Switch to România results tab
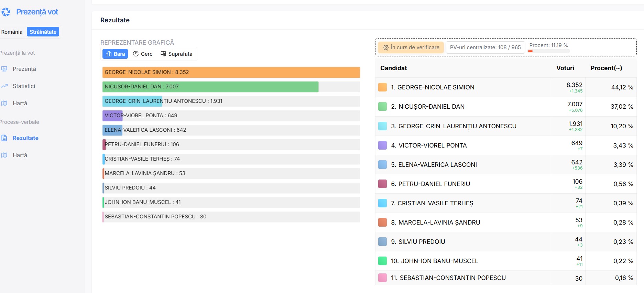Image resolution: width=644 pixels, height=293 pixels. 12,32
